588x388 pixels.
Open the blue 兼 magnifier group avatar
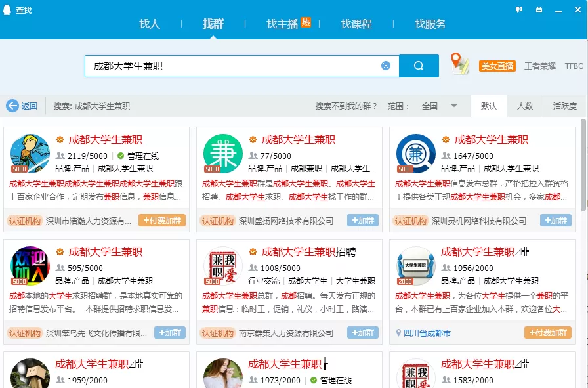click(x=415, y=154)
